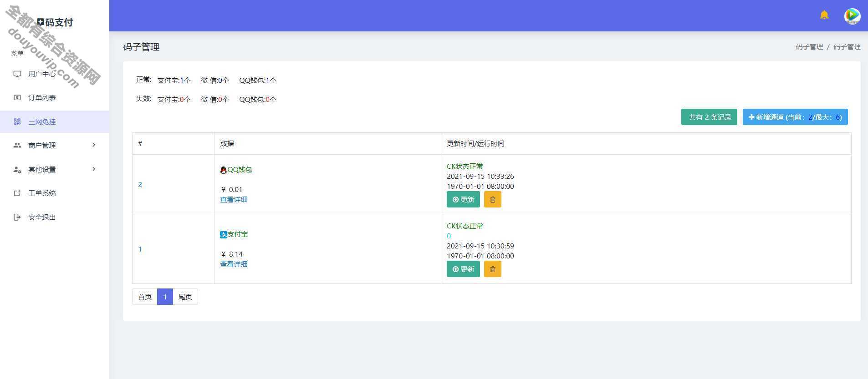Click the ¥ 8.14 amount

point(231,254)
